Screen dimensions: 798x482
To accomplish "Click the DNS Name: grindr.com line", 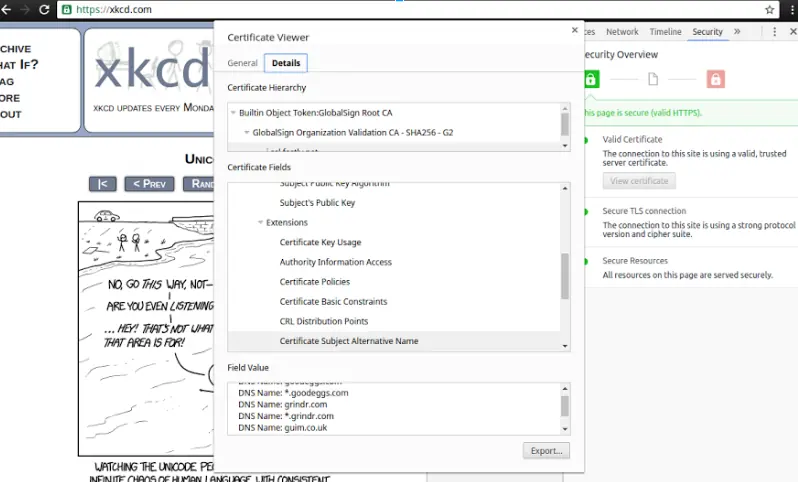I will (x=282, y=405).
